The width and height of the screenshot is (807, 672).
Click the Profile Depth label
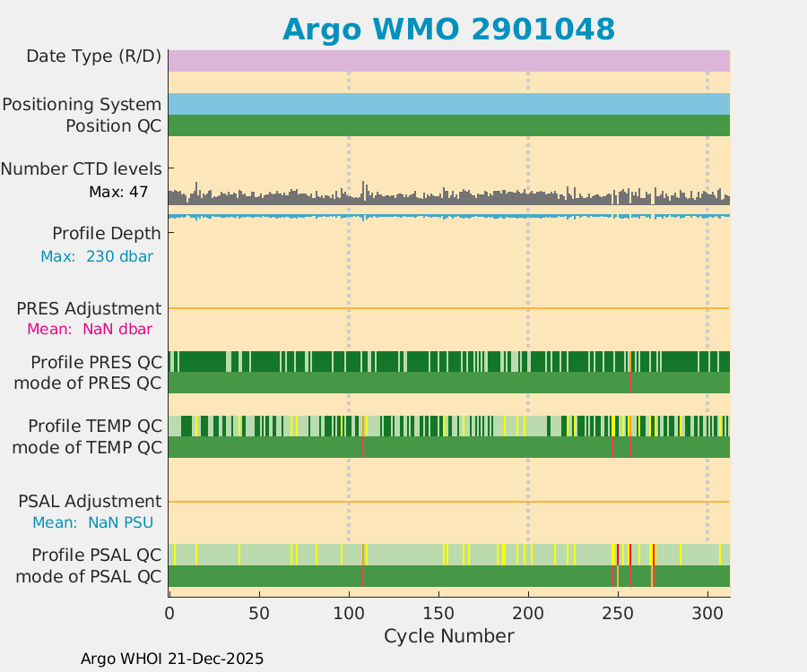coord(106,233)
